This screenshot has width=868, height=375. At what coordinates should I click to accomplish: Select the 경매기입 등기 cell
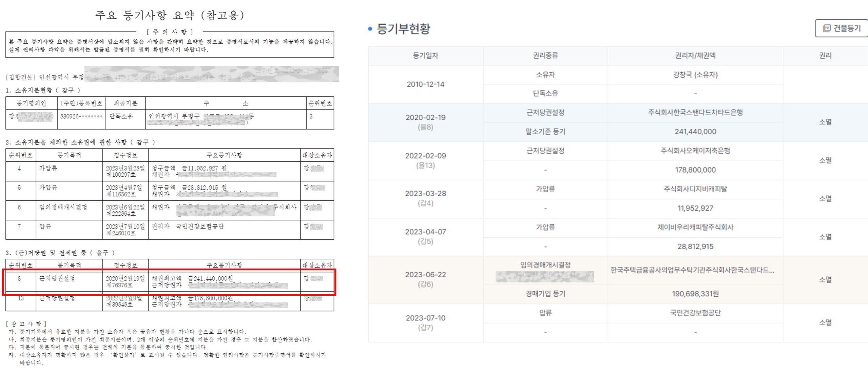(545, 294)
